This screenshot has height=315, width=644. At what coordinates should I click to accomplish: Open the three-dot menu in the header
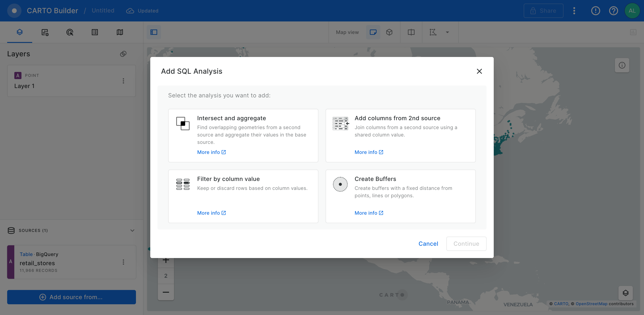(574, 11)
